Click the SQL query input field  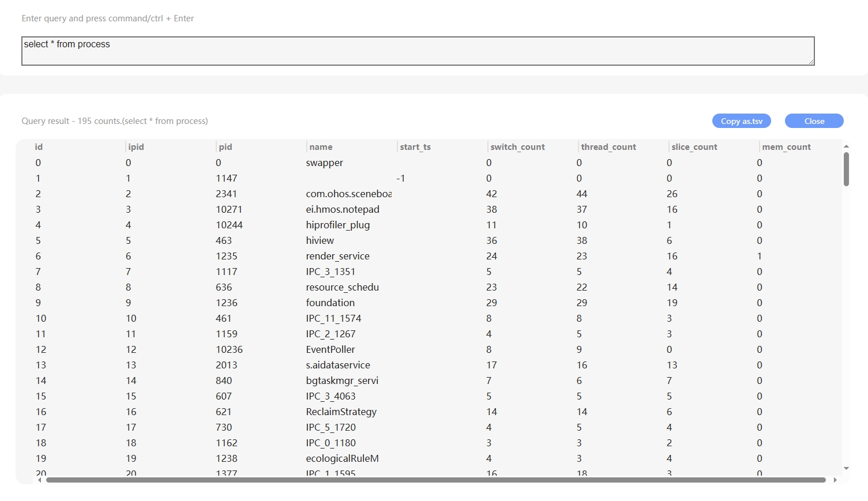pyautogui.click(x=418, y=51)
